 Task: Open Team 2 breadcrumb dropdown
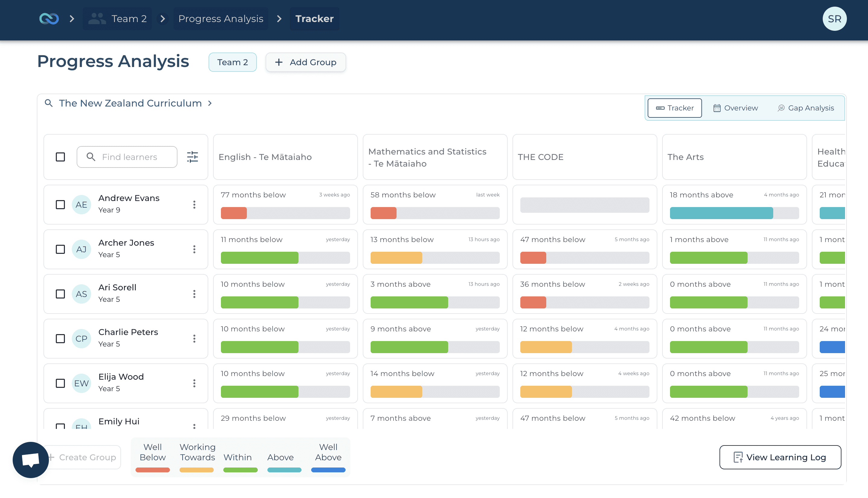[117, 18]
